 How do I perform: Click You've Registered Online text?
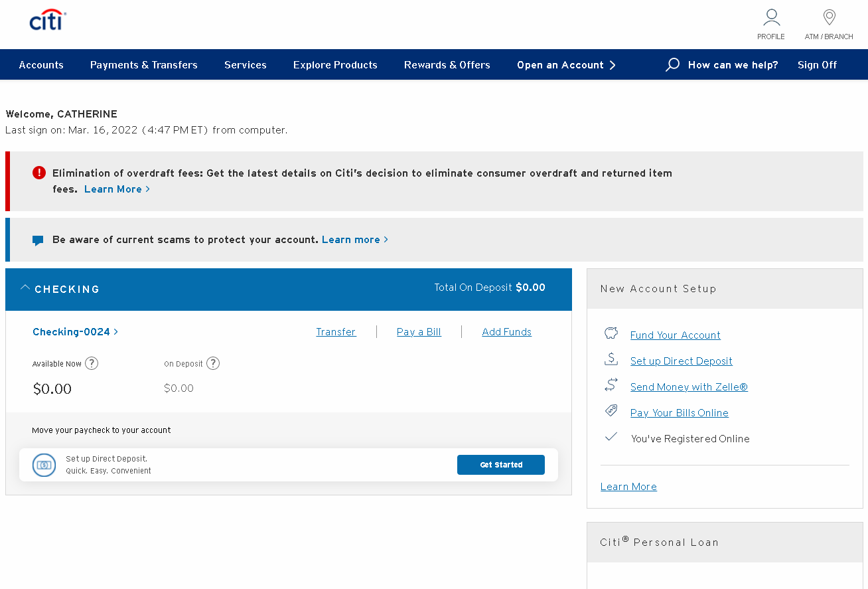[690, 439]
